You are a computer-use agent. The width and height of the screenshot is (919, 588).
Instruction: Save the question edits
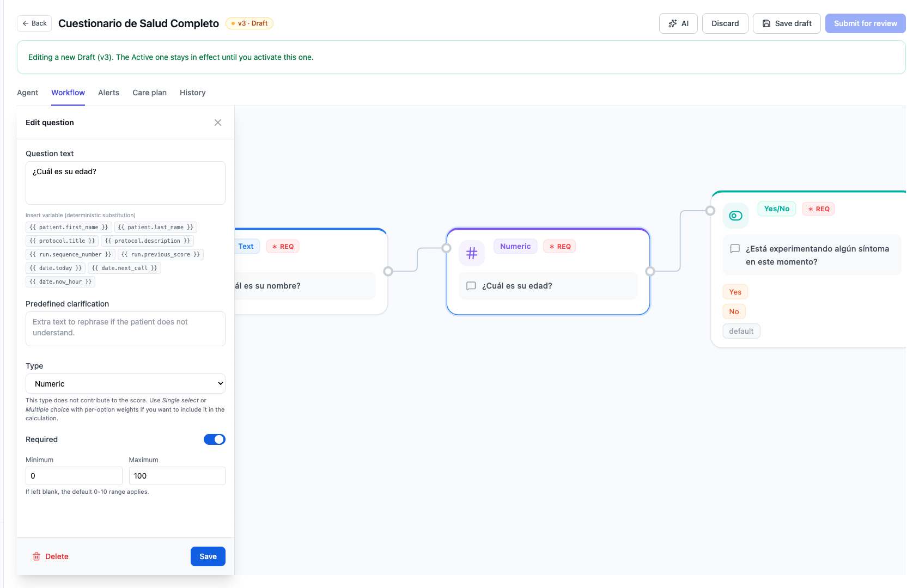click(x=208, y=556)
